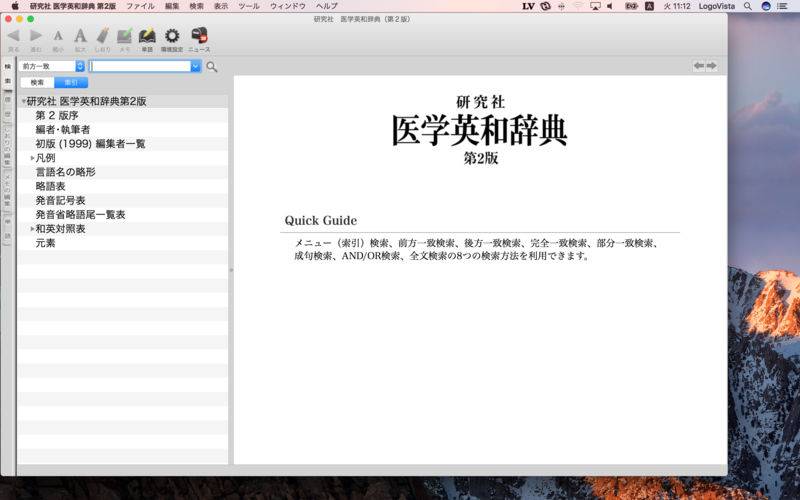
Task: Go back with the 戻る arrow
Action: tap(14, 36)
